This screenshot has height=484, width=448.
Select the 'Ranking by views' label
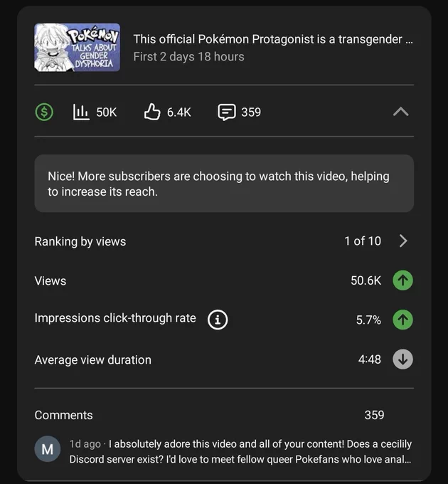pos(80,241)
